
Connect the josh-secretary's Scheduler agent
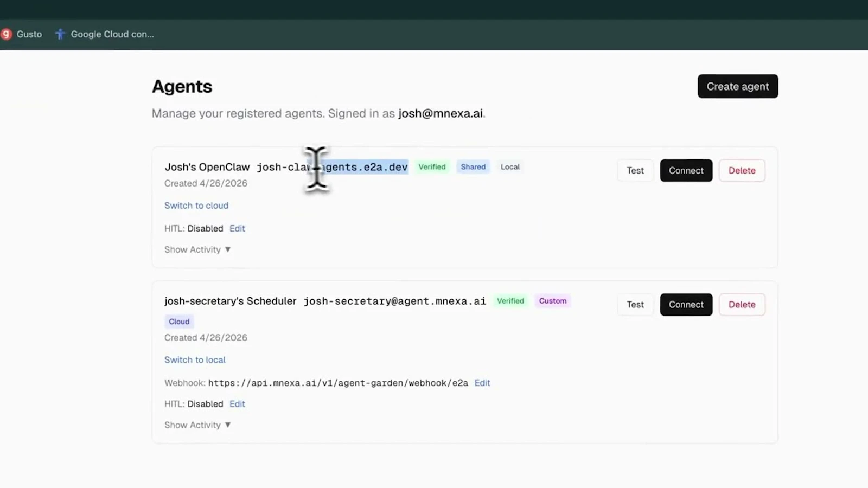[x=686, y=304]
